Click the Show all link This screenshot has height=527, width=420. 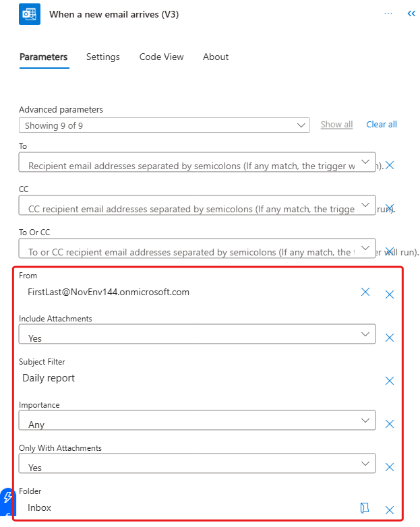(336, 125)
